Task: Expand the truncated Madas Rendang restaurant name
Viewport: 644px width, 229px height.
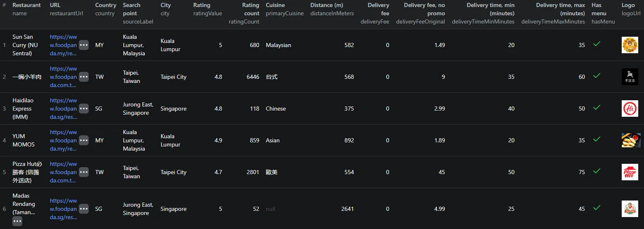Action: pos(17,222)
